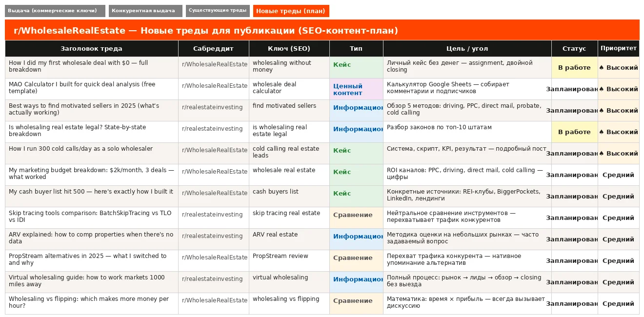Select 'ARV explained' thread title
The image size is (644, 317).
click(92, 238)
